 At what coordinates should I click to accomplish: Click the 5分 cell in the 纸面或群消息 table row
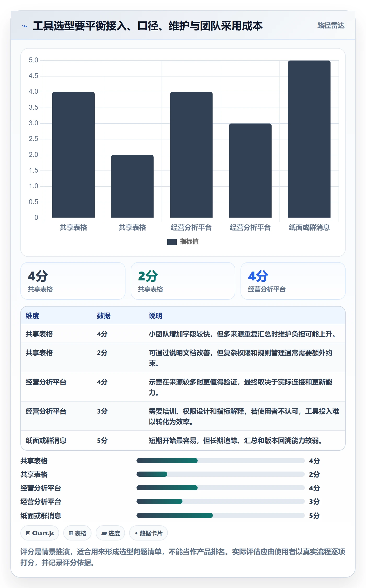coord(102,440)
